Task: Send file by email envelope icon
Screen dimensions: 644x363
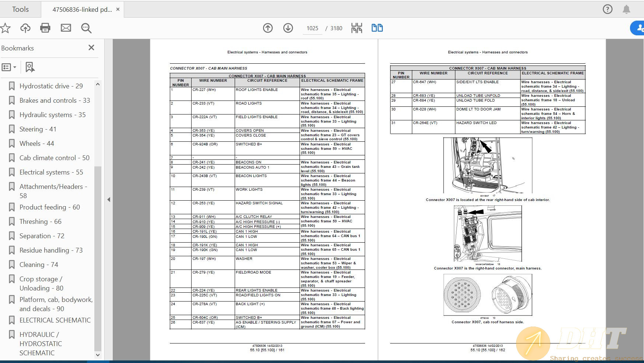Action: pos(66,28)
